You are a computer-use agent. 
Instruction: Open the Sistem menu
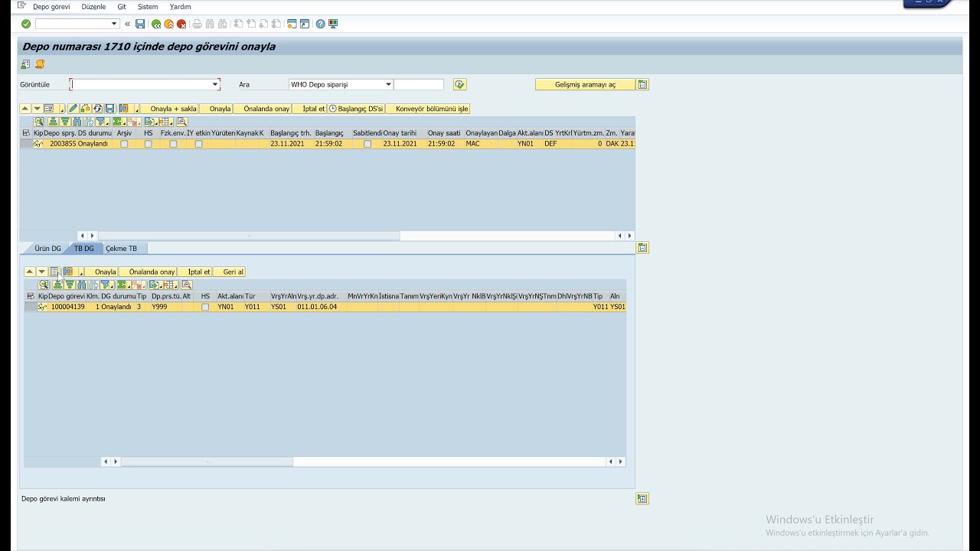(148, 7)
